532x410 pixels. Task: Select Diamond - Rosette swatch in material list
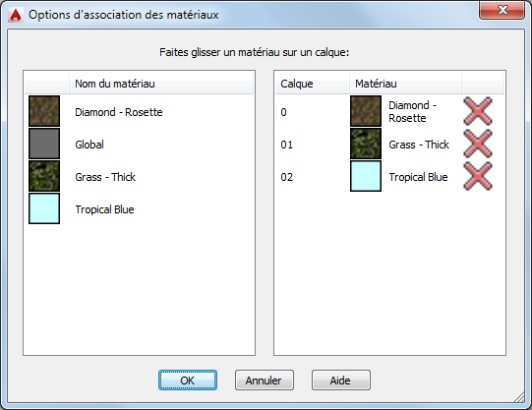tap(44, 111)
